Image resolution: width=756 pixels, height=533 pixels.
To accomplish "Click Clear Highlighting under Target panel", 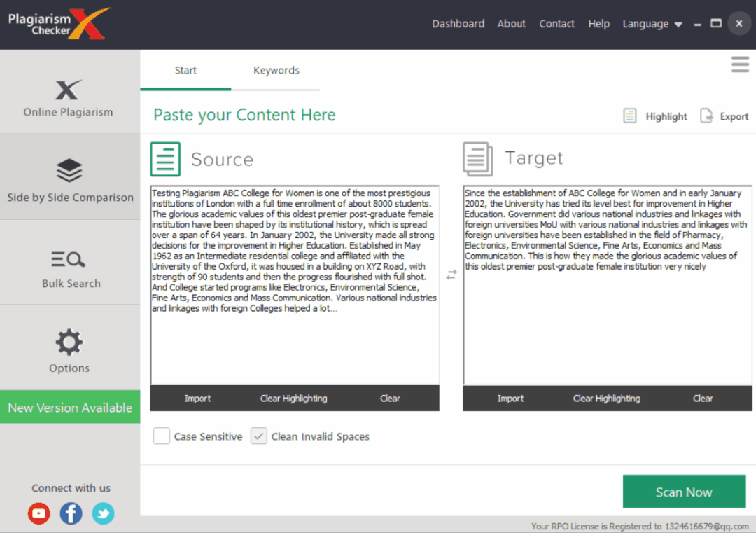I will (606, 399).
